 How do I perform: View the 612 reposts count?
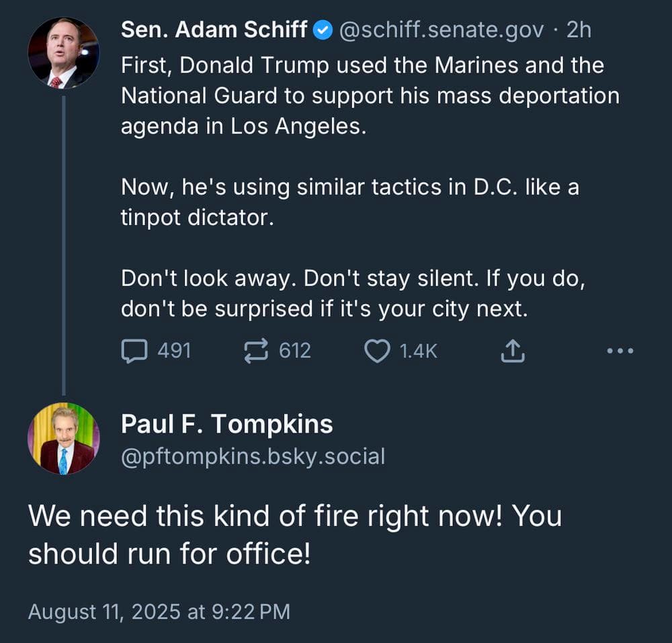point(295,351)
